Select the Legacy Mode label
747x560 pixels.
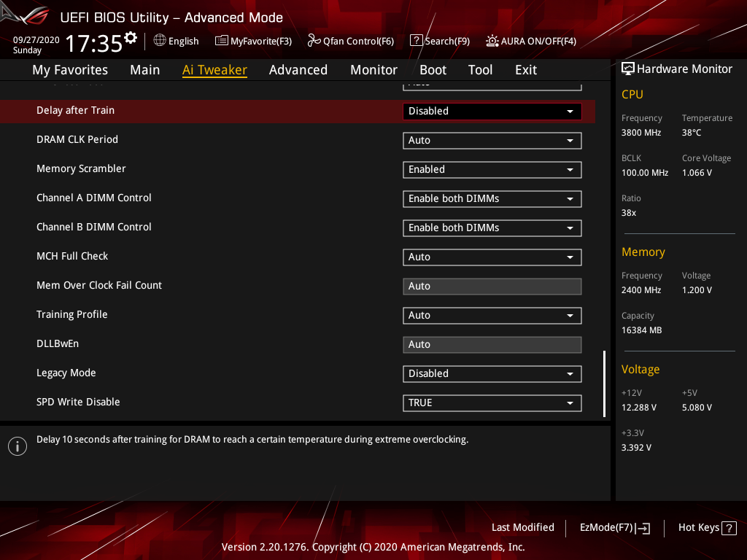coord(66,373)
